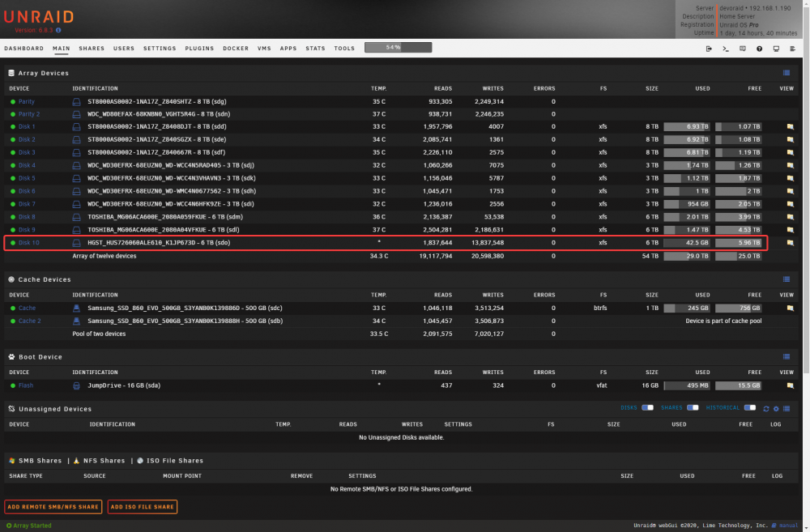Go to the STATS tab
810x532 pixels.
[x=315, y=48]
